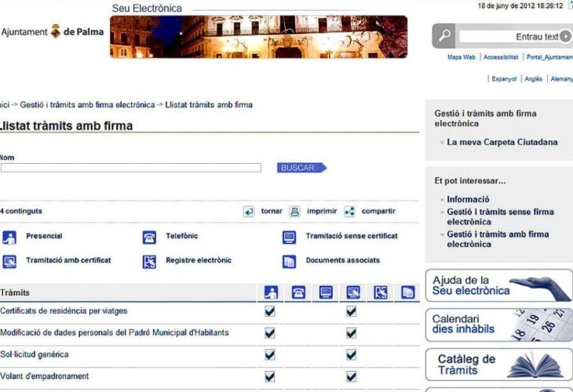Screen dimensions: 573x392
Task: Click the Registre electrònic legend icon
Action: click(x=149, y=262)
